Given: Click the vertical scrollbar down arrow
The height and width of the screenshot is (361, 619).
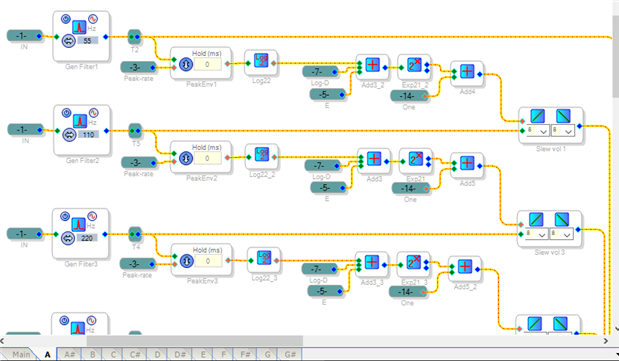Looking at the screenshot, I should pyautogui.click(x=616, y=329).
